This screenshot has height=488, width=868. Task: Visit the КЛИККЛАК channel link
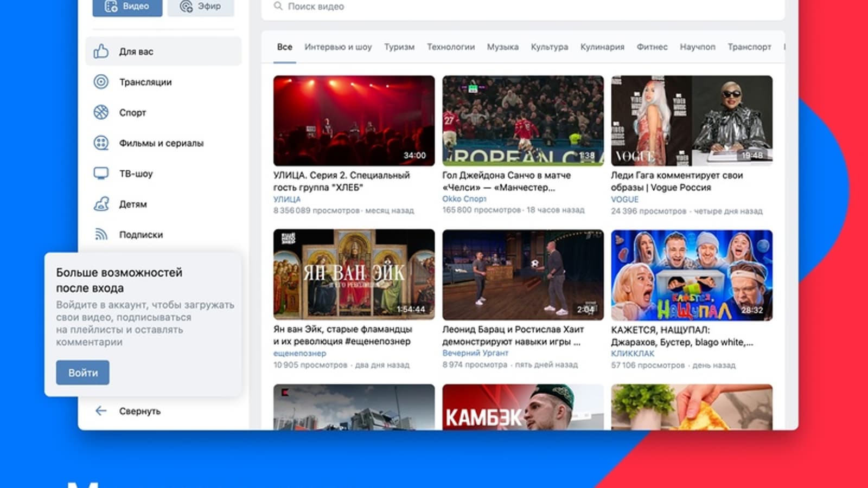(x=633, y=353)
